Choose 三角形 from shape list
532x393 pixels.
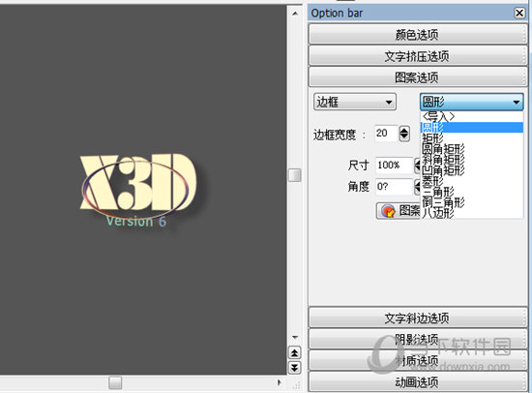coord(472,192)
